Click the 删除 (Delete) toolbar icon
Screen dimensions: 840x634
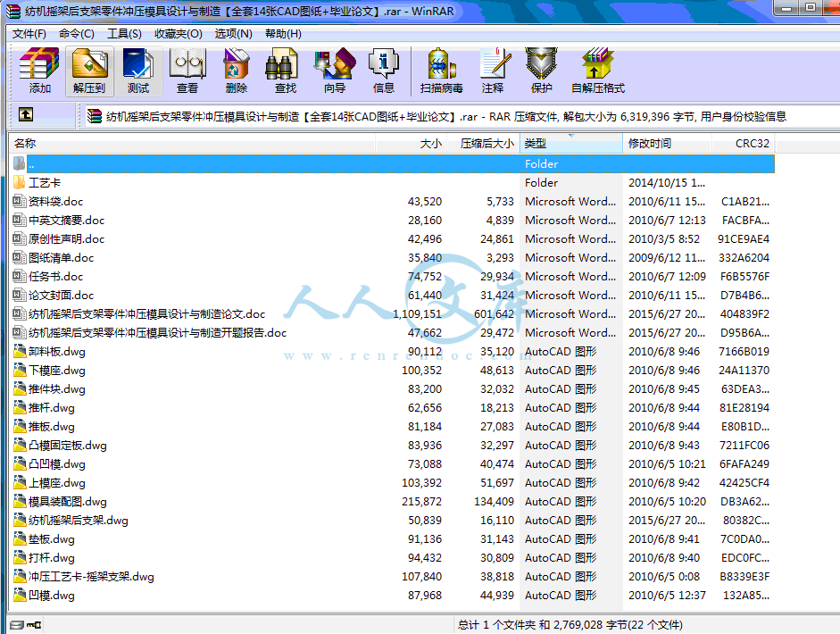coord(237,71)
